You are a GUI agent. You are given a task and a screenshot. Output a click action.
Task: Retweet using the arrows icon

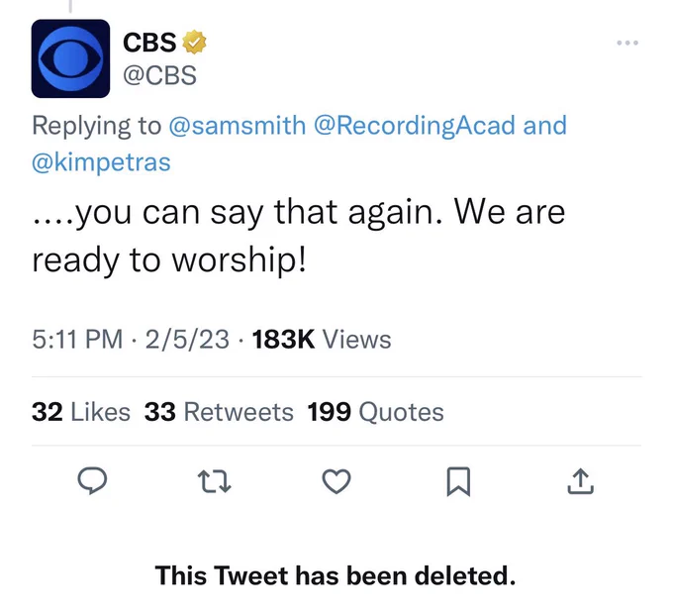coord(214,481)
